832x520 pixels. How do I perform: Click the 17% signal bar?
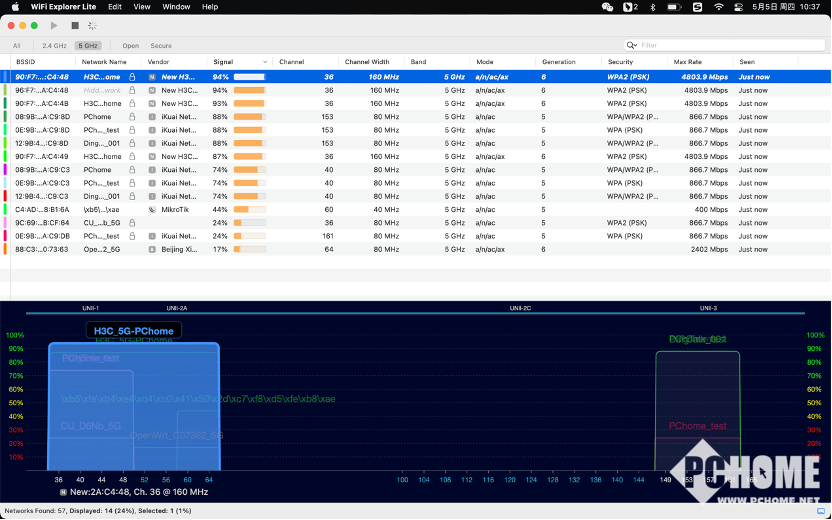point(249,249)
